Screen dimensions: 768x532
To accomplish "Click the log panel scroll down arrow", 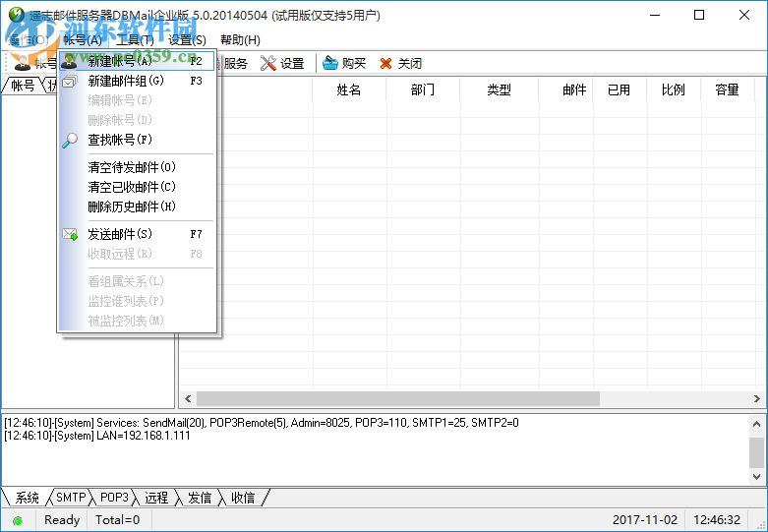I will [x=757, y=476].
